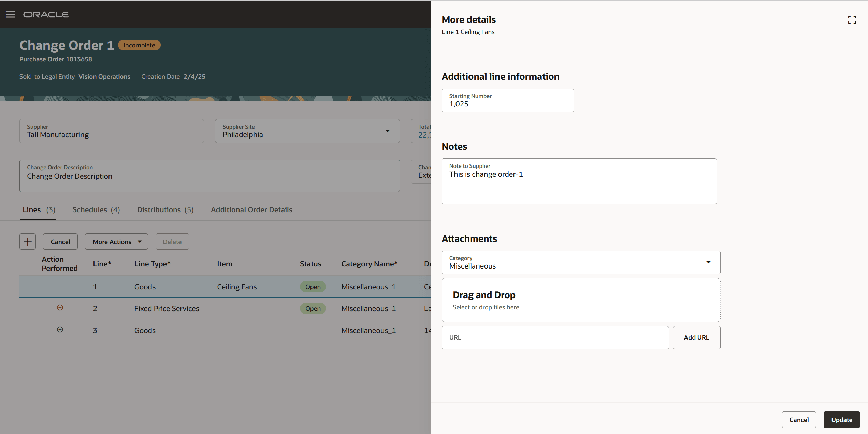The image size is (868, 434).
Task: Click the Oracle logo
Action: click(x=46, y=14)
